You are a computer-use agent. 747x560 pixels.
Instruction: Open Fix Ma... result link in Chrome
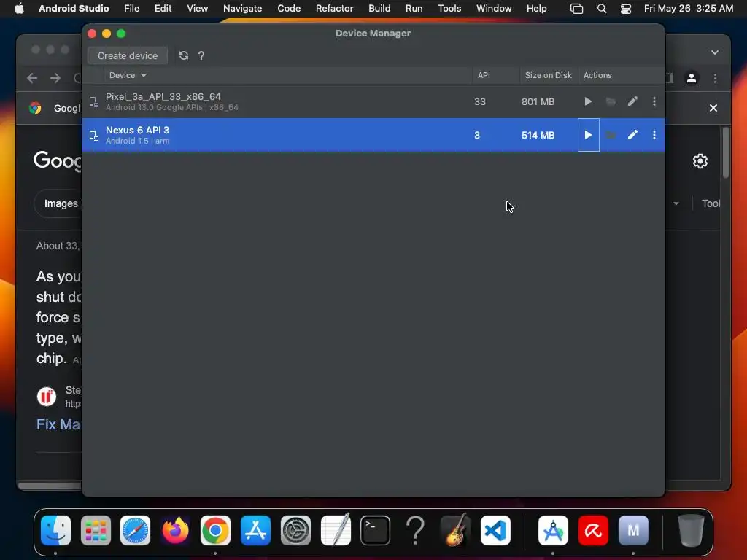(x=58, y=424)
